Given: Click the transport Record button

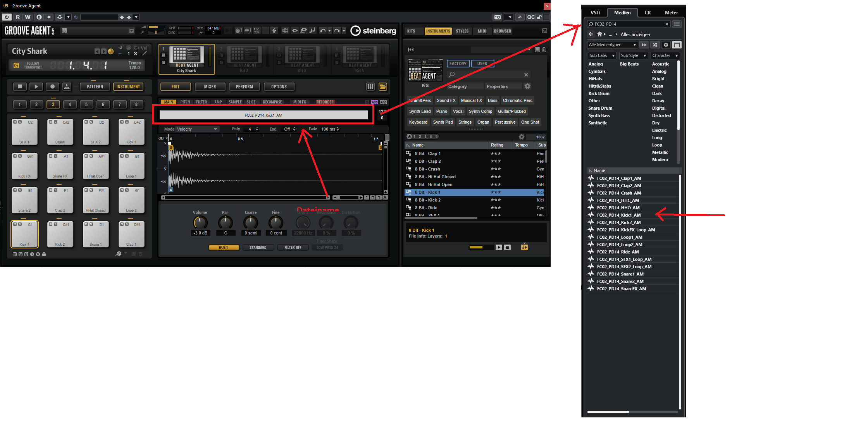Looking at the screenshot, I should point(52,87).
